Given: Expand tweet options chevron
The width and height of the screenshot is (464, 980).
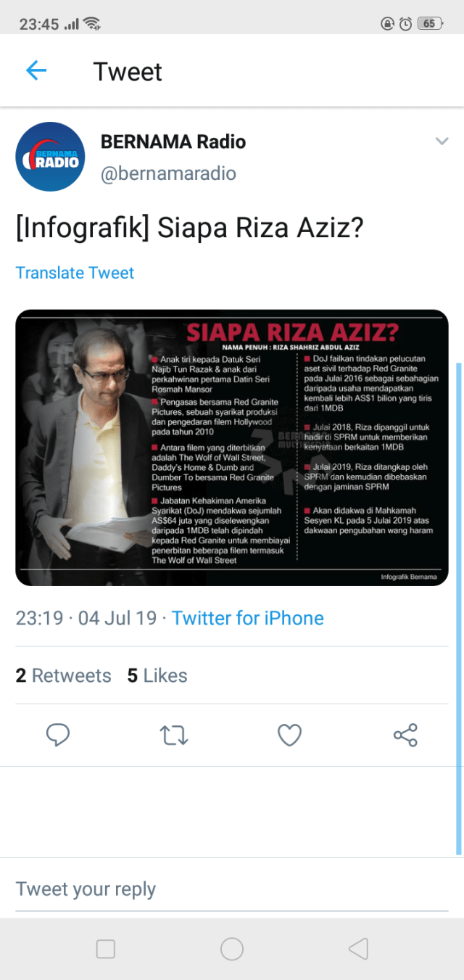Looking at the screenshot, I should pyautogui.click(x=442, y=141).
